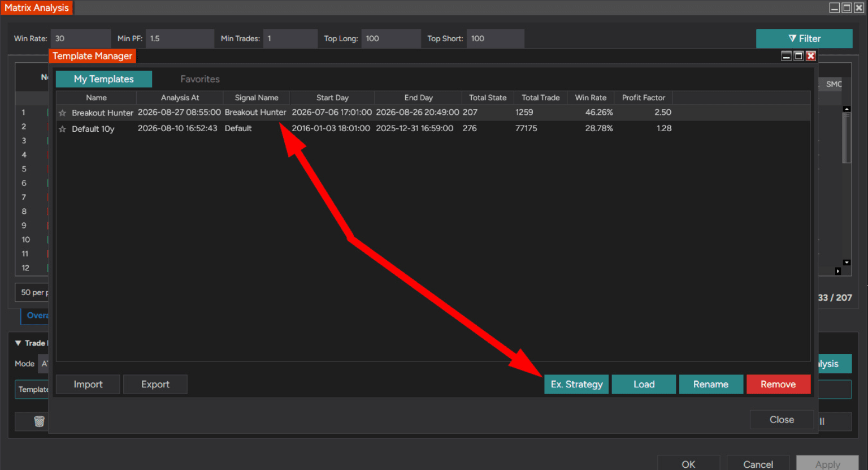
Task: Open the partially hidden Overall tab
Action: [x=35, y=316]
